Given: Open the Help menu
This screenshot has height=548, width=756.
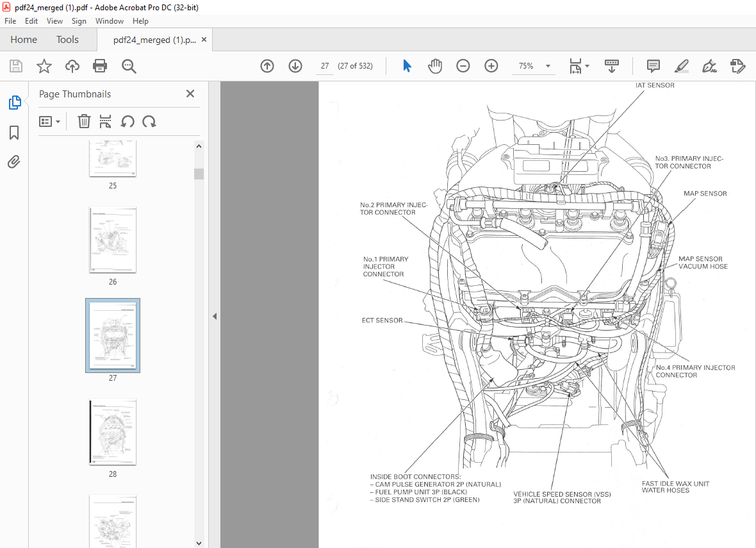Looking at the screenshot, I should coord(140,21).
